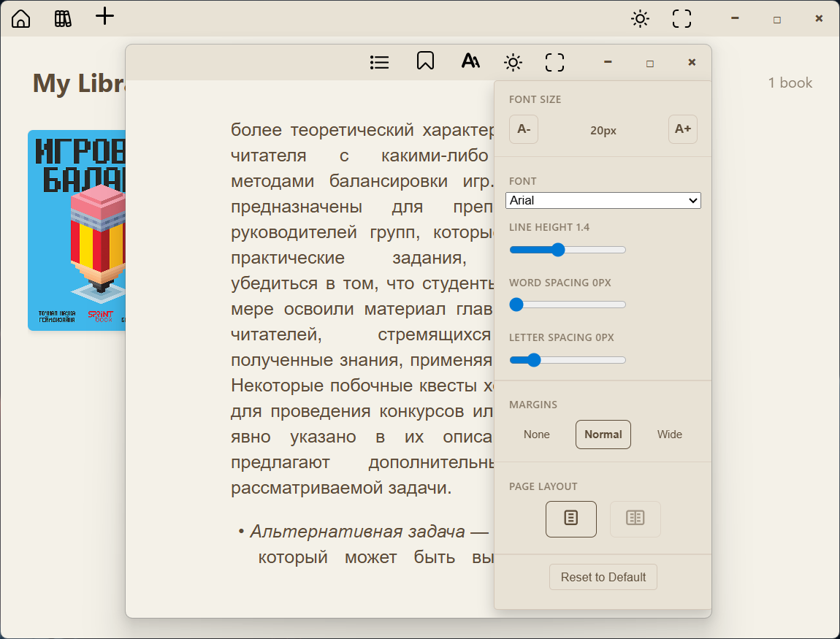
Task: Add a new book with the plus icon
Action: click(x=105, y=17)
